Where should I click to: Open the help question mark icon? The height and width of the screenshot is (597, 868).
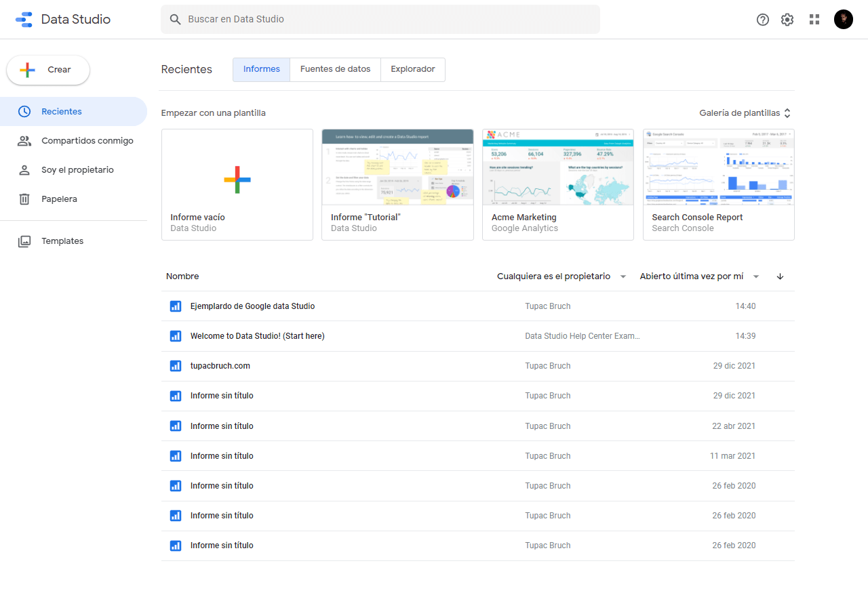[763, 20]
